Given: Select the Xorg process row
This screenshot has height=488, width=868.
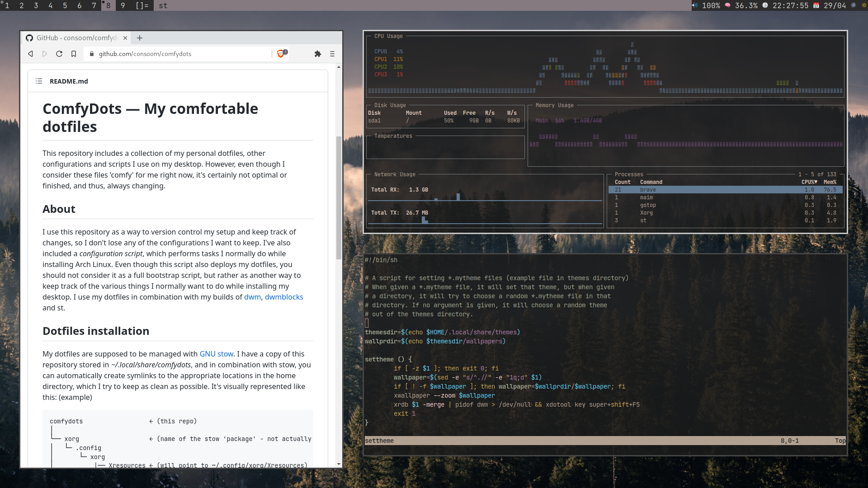Looking at the screenshot, I should tap(725, 213).
